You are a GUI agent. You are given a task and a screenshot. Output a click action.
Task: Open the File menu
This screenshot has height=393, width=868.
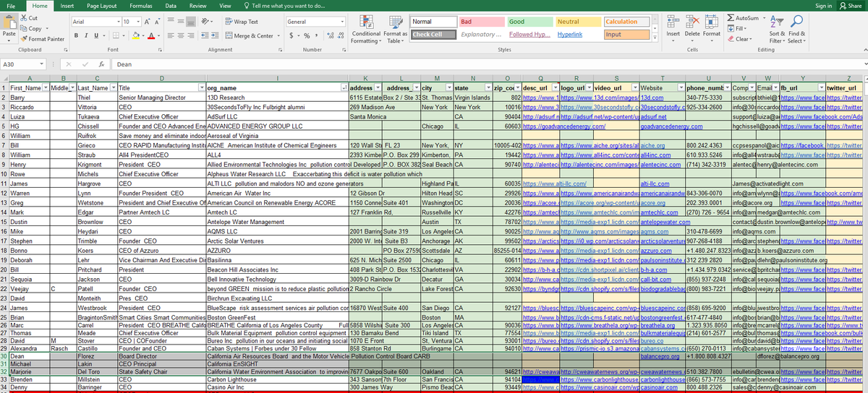[x=12, y=6]
